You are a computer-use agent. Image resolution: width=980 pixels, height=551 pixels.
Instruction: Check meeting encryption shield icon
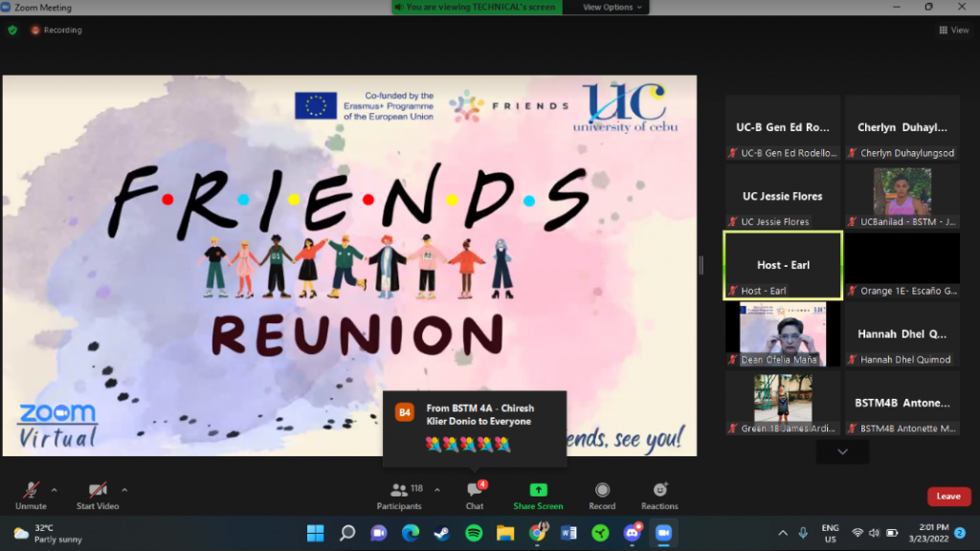(12, 30)
